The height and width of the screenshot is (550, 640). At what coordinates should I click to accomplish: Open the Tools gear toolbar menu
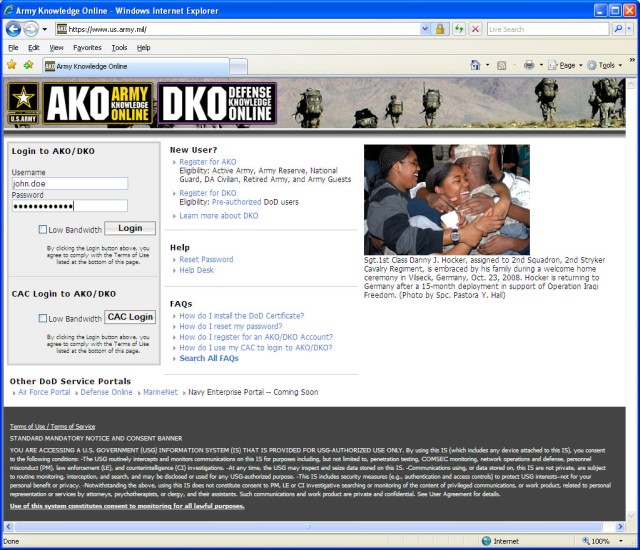coord(604,65)
